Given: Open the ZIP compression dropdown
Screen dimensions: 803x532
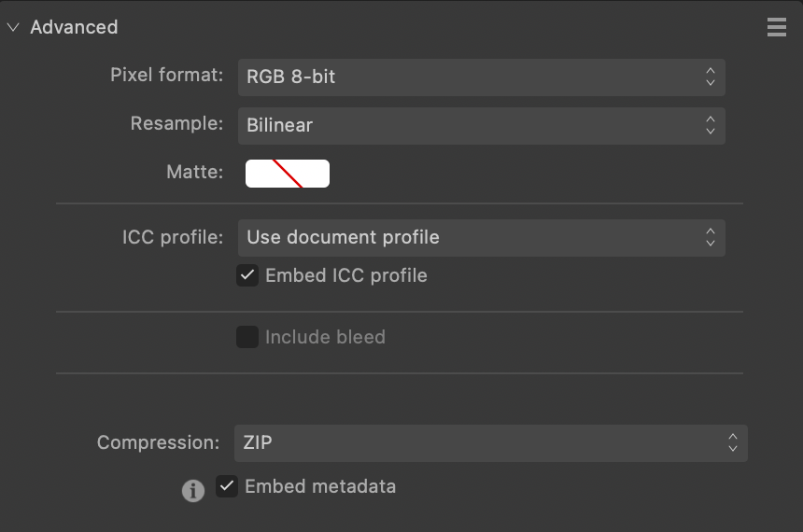Looking at the screenshot, I should 491,443.
